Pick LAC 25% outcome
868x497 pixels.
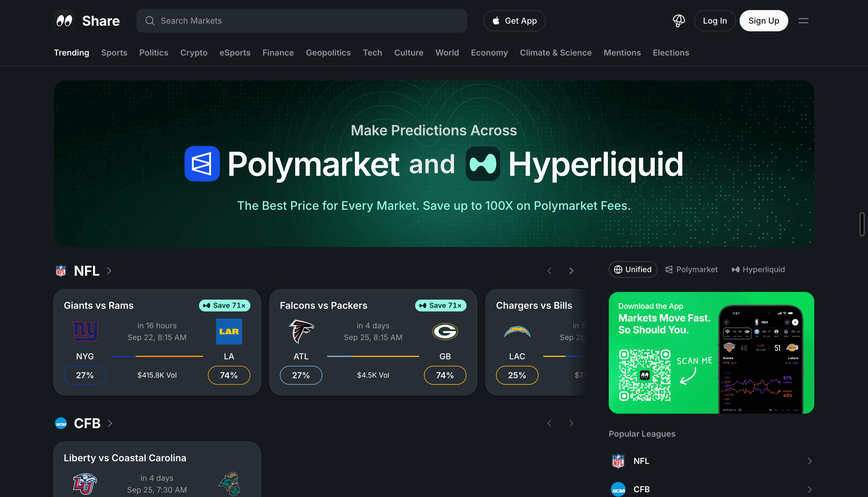point(517,375)
